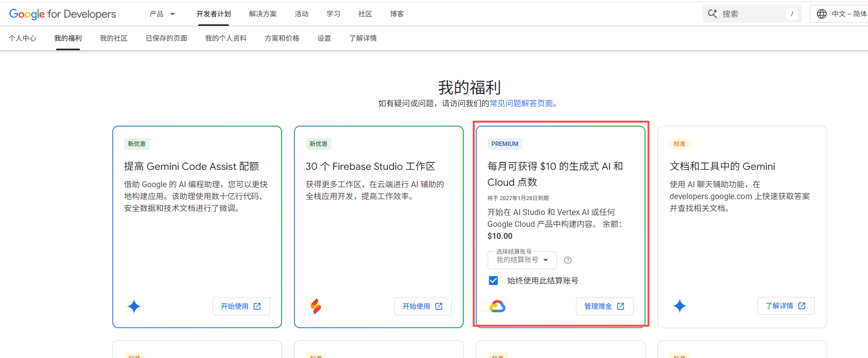868x358 pixels.
Task: Click the help question mark beside billing account
Action: point(568,260)
